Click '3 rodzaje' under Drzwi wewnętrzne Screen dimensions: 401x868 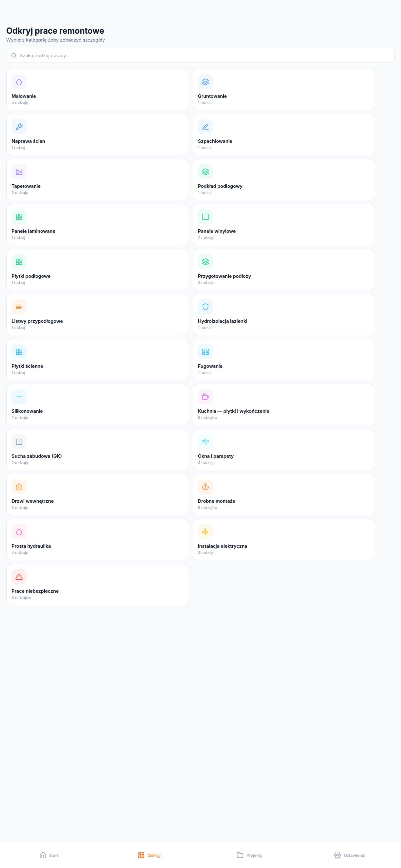[x=20, y=507]
